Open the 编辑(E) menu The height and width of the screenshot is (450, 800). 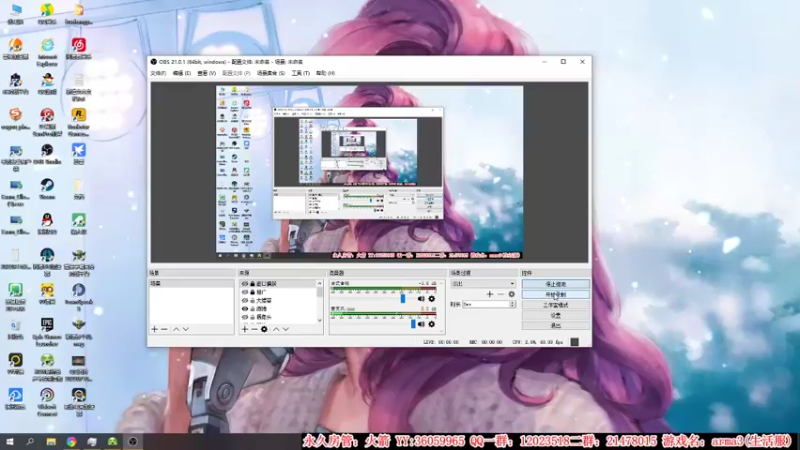coord(182,73)
